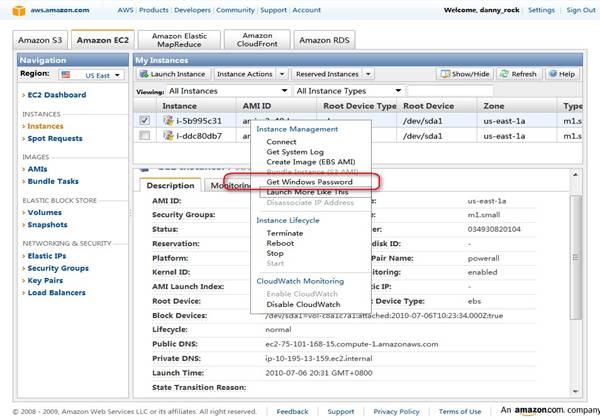Expand the Instance Actions dropdown

point(250,74)
